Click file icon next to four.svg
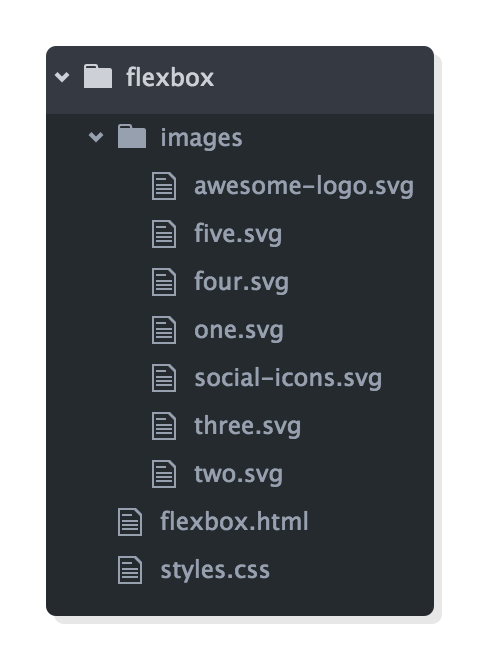The width and height of the screenshot is (480, 662). [x=164, y=282]
